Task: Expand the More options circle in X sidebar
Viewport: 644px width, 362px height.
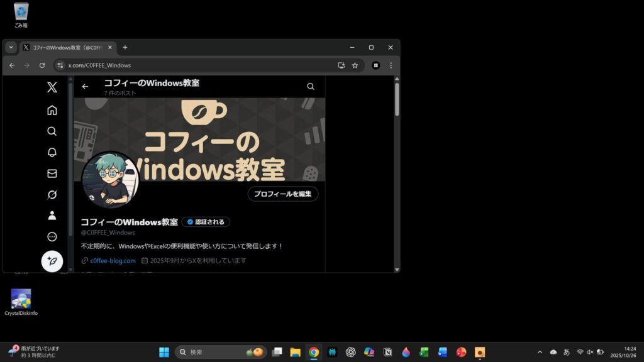Action: 52,237
